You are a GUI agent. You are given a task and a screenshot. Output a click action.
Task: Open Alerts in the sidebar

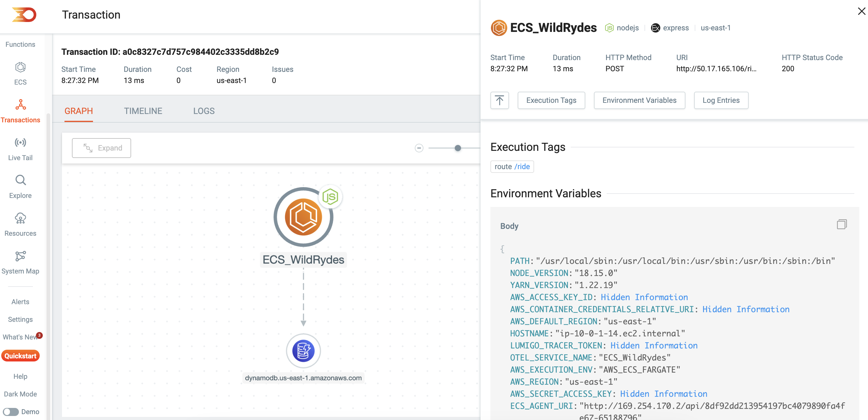click(20, 302)
